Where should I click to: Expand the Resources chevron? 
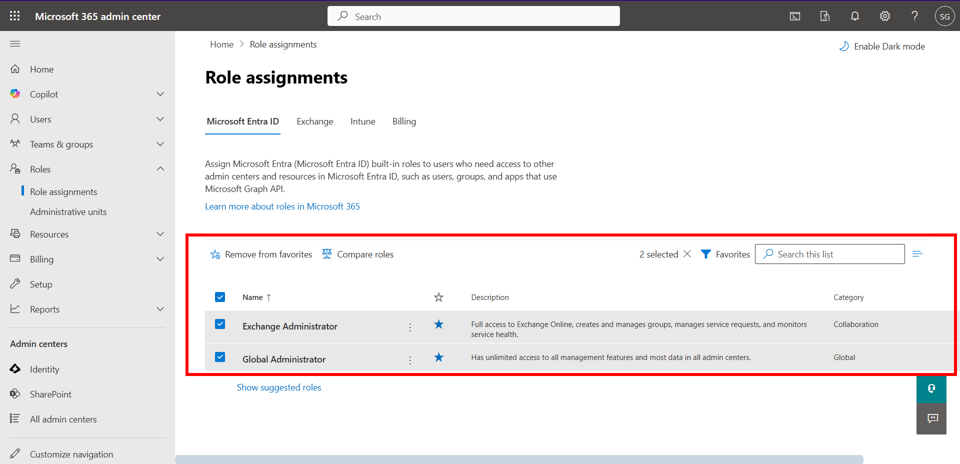pos(160,234)
